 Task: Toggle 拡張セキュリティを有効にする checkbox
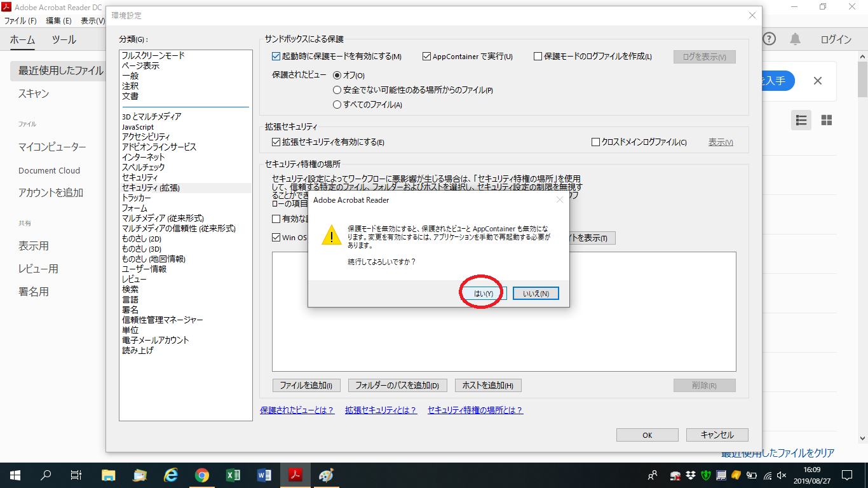tap(276, 142)
